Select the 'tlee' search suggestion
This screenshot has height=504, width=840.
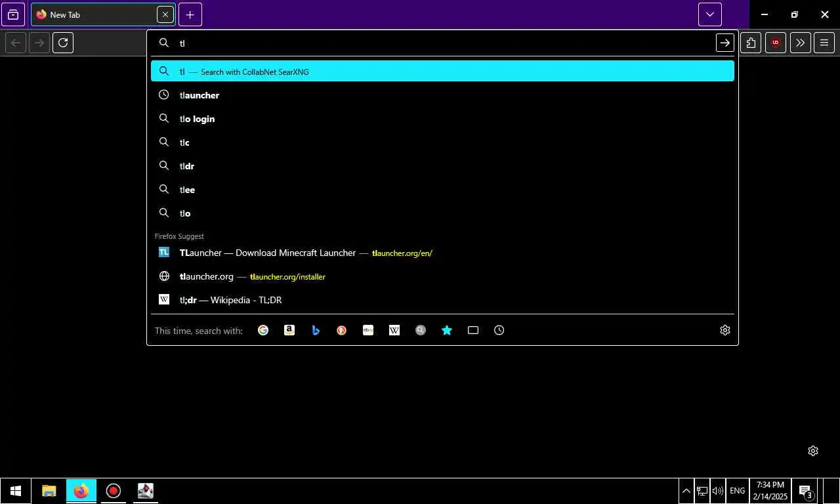coord(442,190)
